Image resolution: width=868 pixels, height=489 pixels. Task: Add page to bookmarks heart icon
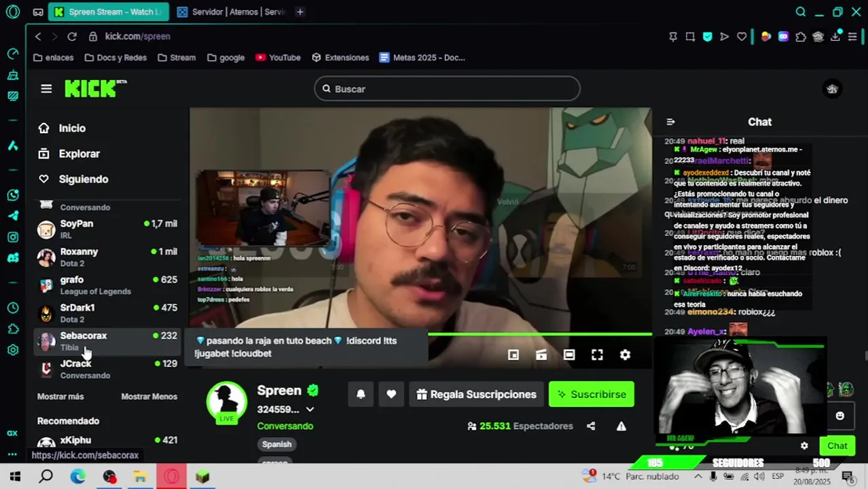point(742,37)
